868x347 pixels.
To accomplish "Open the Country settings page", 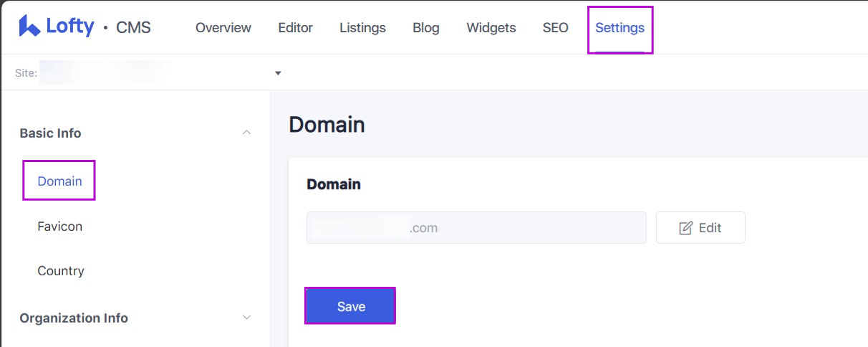I will (60, 271).
